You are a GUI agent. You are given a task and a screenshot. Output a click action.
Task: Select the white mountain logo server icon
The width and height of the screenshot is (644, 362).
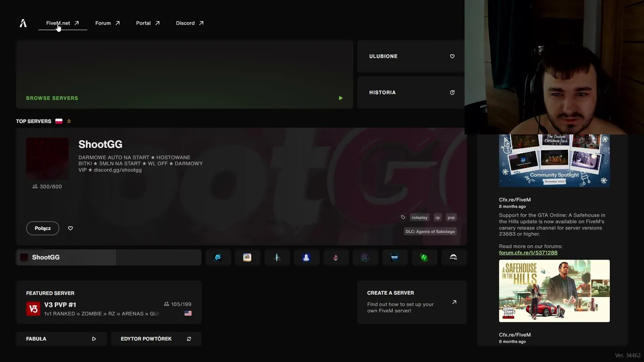453,257
